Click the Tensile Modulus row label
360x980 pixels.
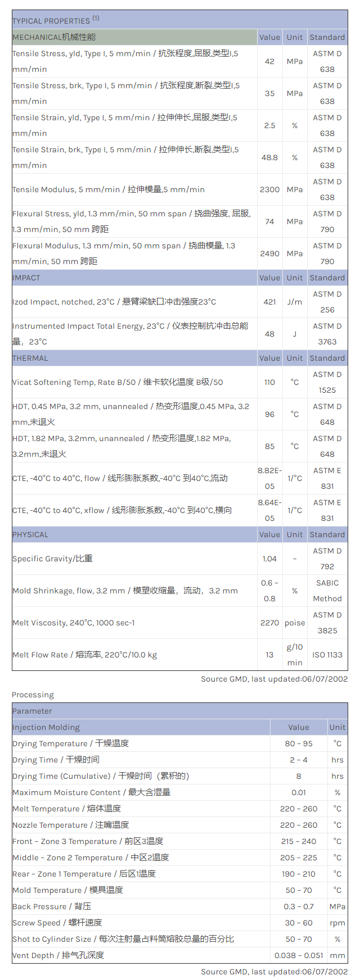point(109,189)
